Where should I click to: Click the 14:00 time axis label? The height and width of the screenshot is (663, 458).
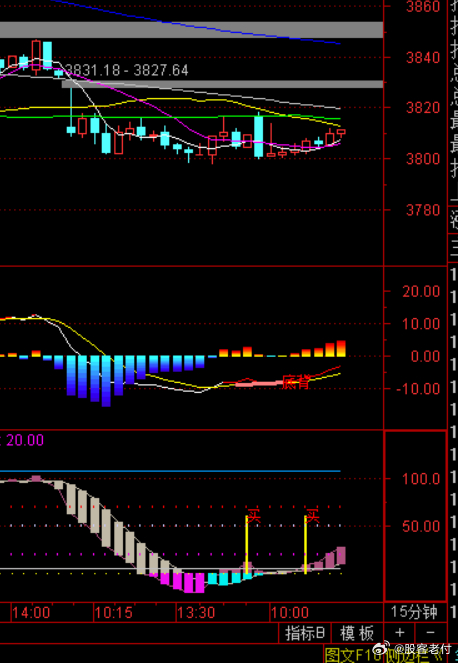[30, 613]
